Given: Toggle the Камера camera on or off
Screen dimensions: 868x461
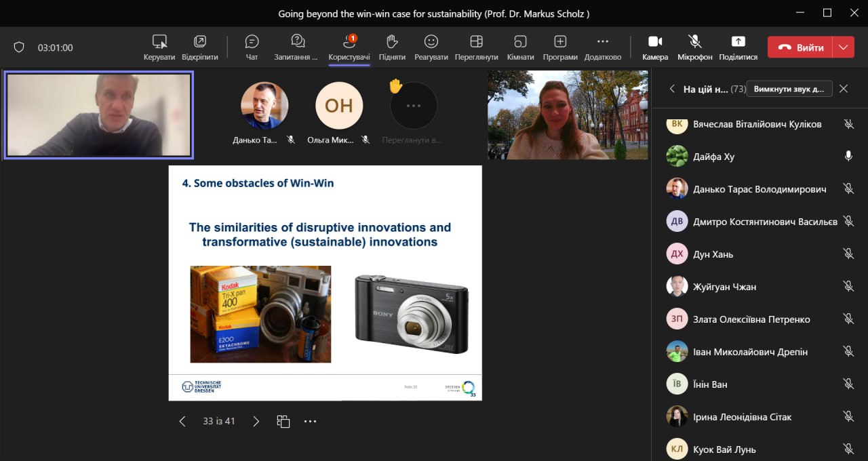Looking at the screenshot, I should click(655, 42).
